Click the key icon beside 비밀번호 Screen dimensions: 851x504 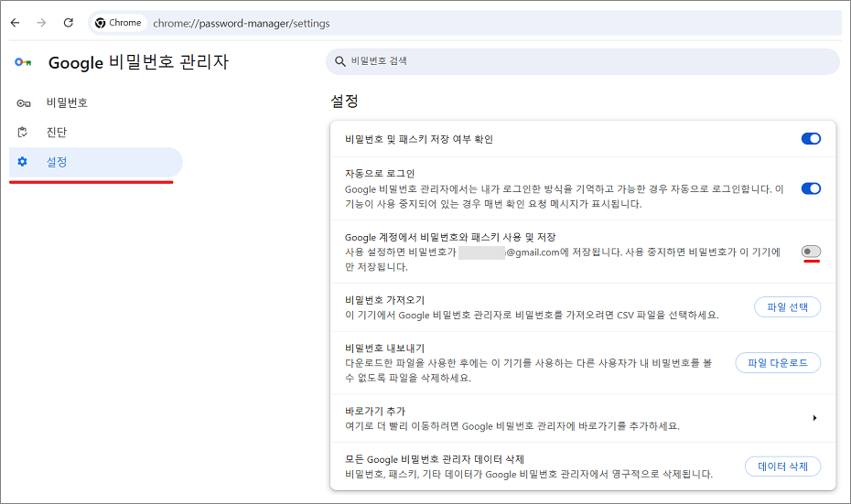point(24,103)
